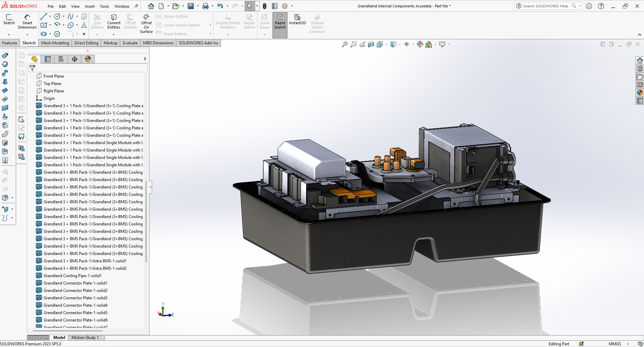Screen dimensions: 644x347
Task: Click the Search SOLIDWORKS Help field
Action: click(x=545, y=6)
